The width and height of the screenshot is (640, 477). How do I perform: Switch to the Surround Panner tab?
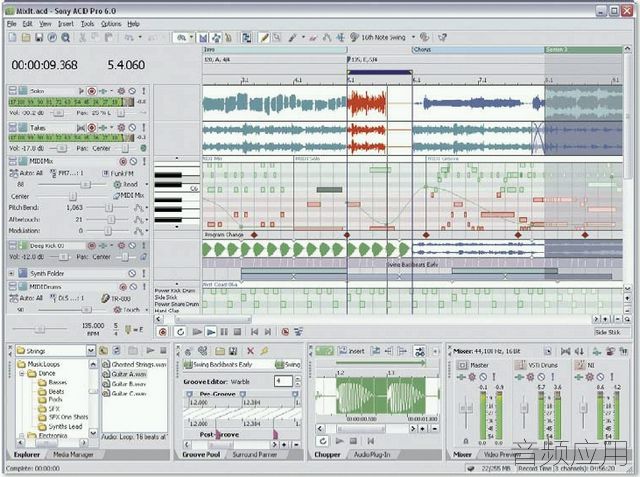[254, 455]
